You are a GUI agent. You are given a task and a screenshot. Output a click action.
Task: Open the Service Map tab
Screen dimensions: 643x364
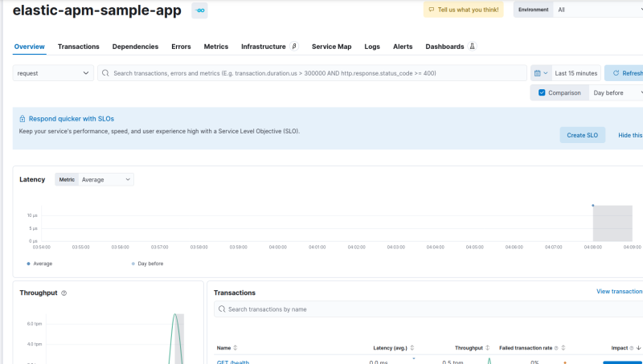tap(331, 47)
